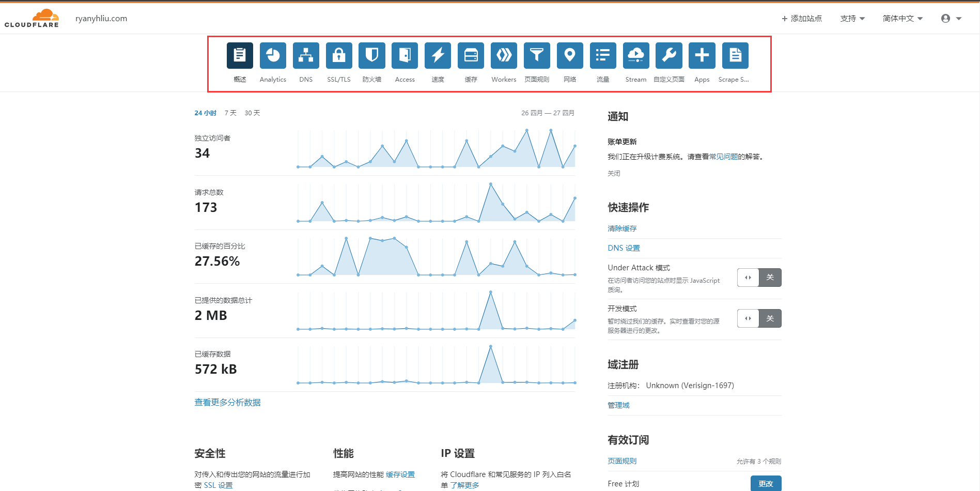The image size is (980, 491).
Task: Click 添加站点 to add a site
Action: point(802,19)
